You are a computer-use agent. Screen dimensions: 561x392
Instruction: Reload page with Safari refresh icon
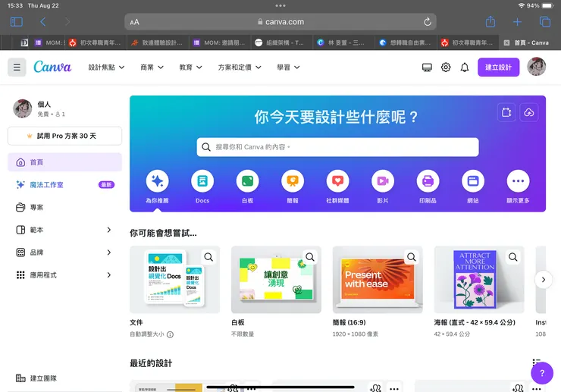(428, 22)
